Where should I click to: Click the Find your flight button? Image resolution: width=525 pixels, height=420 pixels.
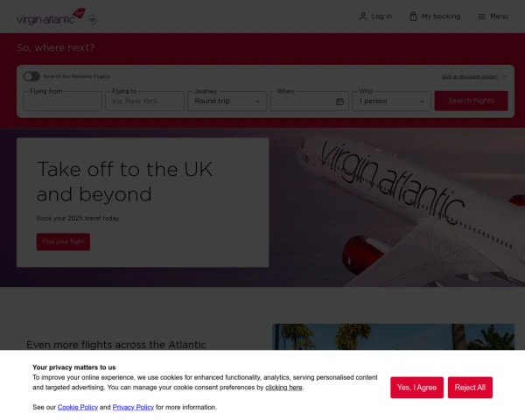[63, 241]
